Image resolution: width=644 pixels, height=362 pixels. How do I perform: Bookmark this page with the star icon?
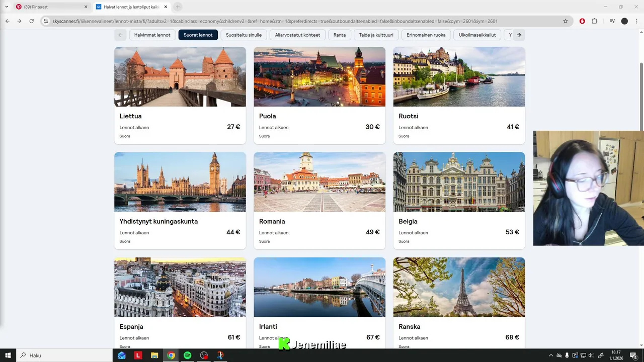pyautogui.click(x=566, y=21)
